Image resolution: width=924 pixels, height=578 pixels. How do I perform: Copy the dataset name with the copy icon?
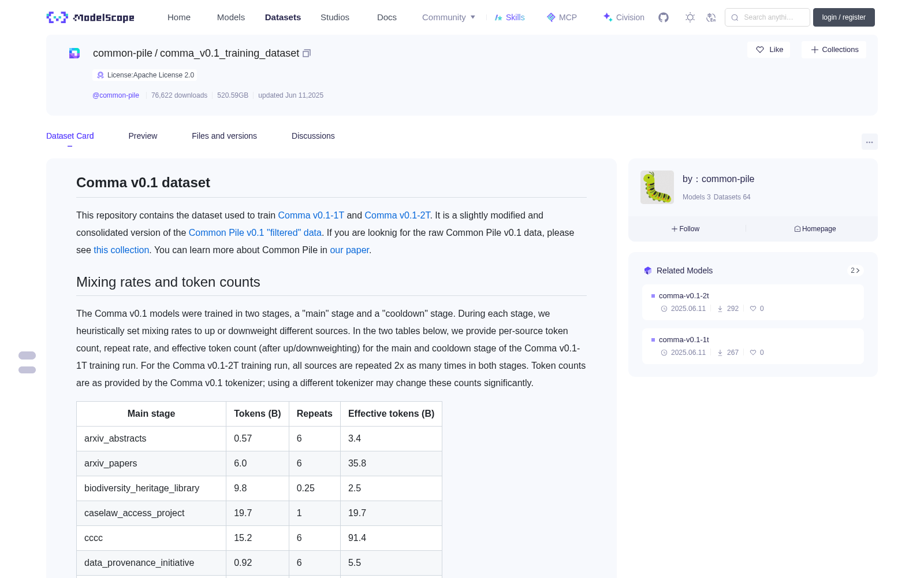307,53
